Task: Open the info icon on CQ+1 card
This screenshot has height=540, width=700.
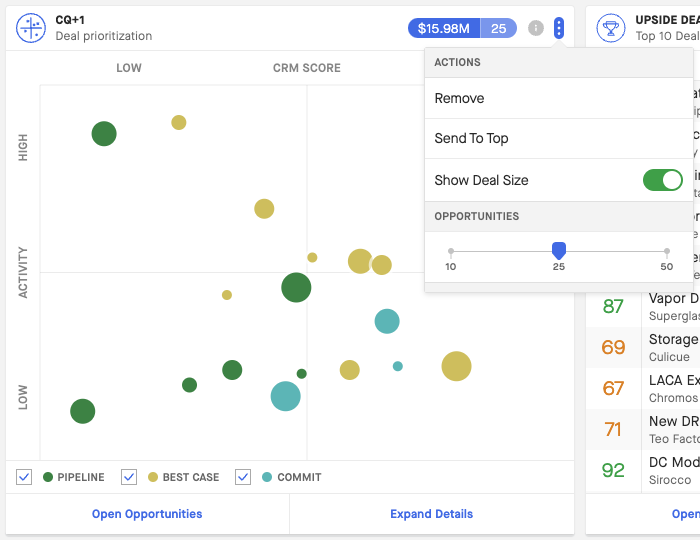Action: tap(536, 28)
